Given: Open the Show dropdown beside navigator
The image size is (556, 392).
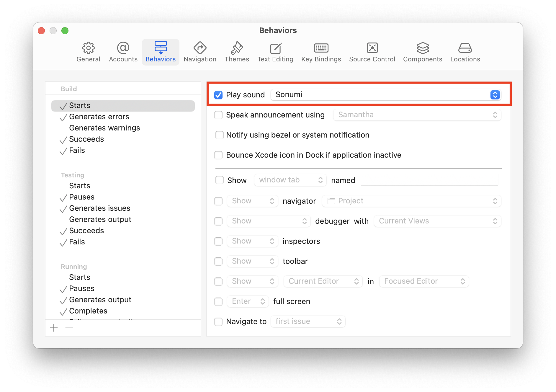Looking at the screenshot, I should click(252, 201).
